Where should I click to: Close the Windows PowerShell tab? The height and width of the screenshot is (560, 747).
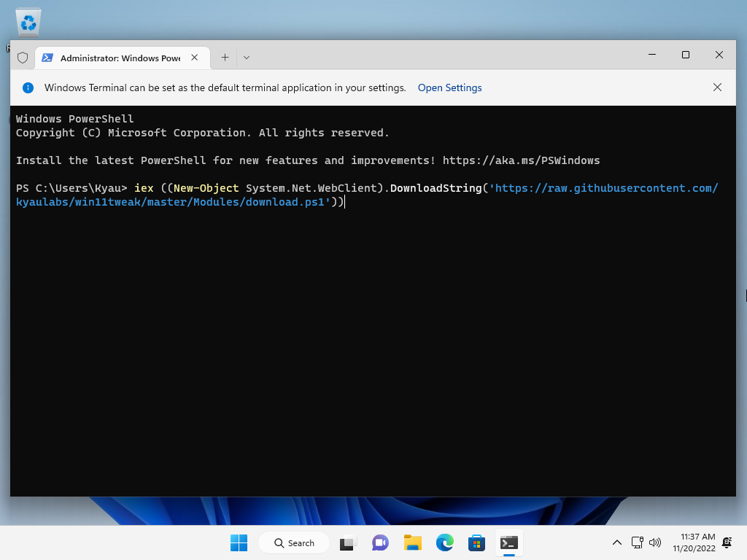click(x=194, y=58)
